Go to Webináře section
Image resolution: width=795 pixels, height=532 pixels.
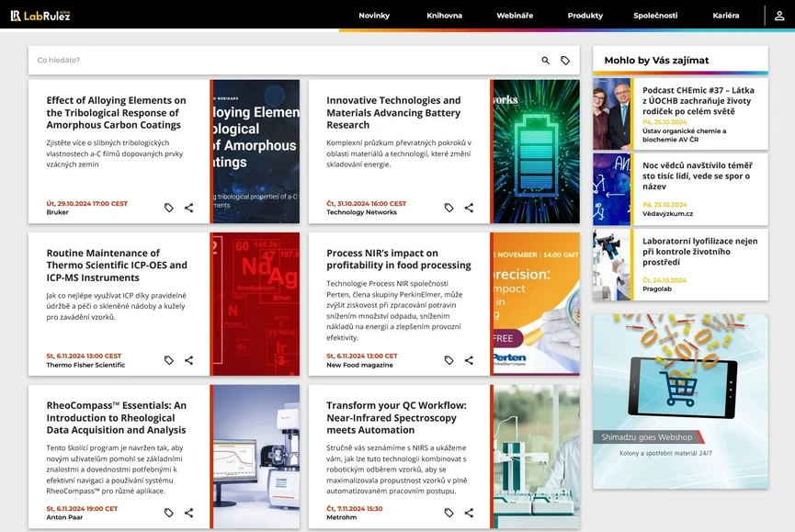515,16
